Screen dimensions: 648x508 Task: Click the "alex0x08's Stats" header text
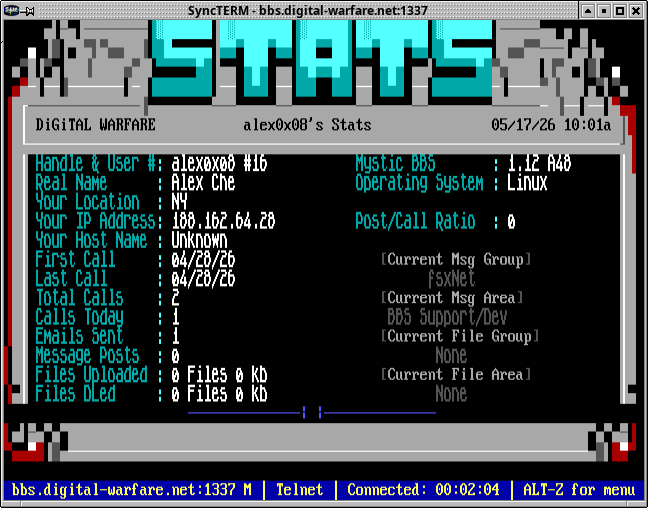307,125
